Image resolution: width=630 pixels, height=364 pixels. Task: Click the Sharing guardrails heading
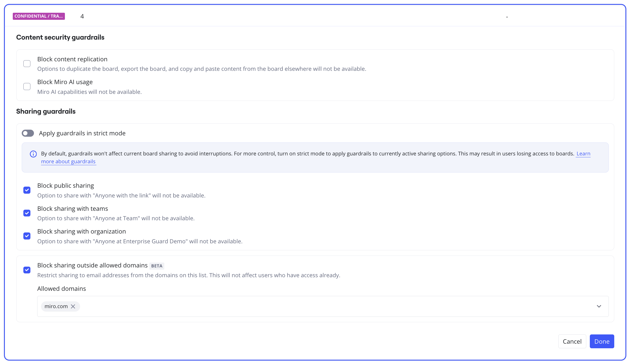[46, 111]
